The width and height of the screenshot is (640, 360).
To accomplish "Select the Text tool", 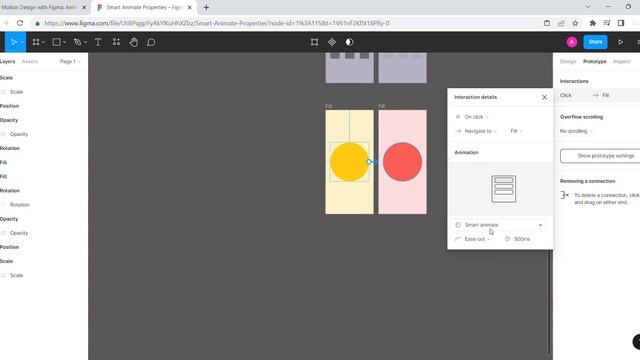I will pos(98,42).
